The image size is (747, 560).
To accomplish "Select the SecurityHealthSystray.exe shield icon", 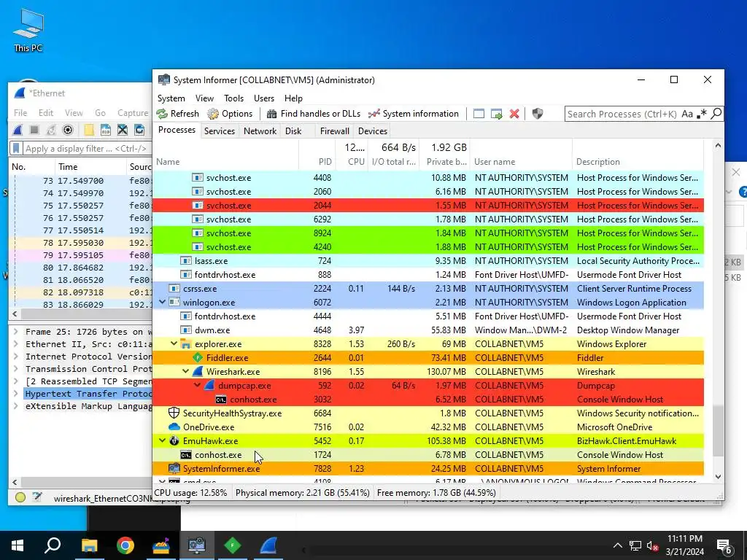I will pyautogui.click(x=174, y=413).
